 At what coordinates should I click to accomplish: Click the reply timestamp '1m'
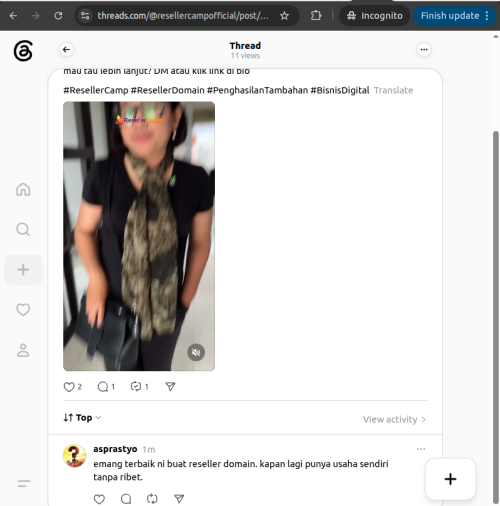[x=149, y=450]
